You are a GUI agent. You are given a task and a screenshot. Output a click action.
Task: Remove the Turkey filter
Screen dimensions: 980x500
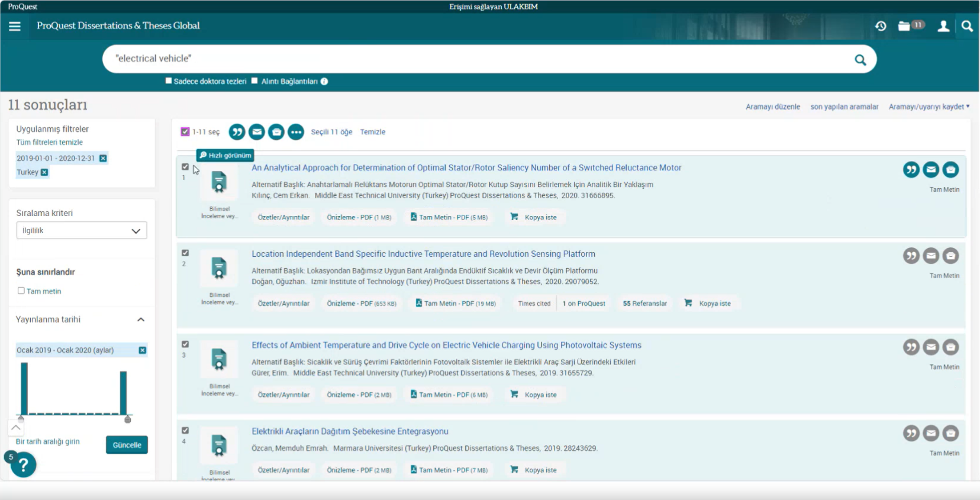point(44,172)
